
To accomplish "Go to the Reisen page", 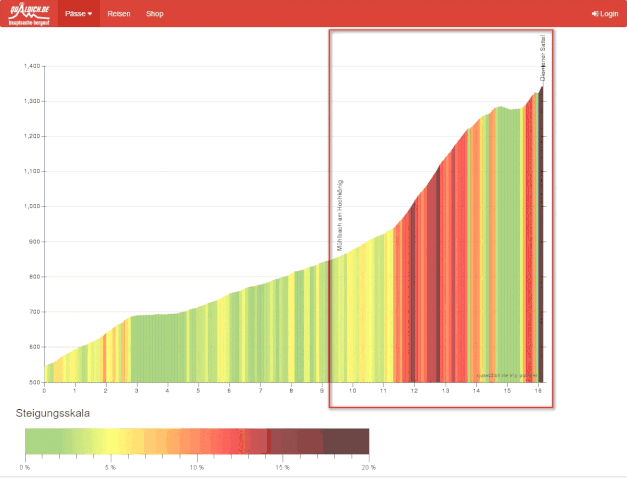I will (119, 14).
